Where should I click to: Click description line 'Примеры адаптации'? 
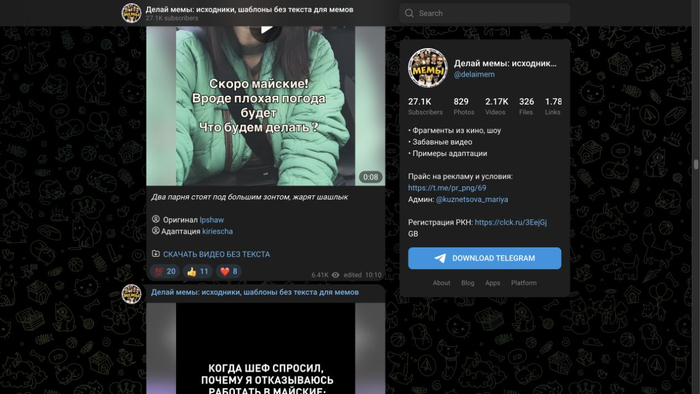(448, 153)
